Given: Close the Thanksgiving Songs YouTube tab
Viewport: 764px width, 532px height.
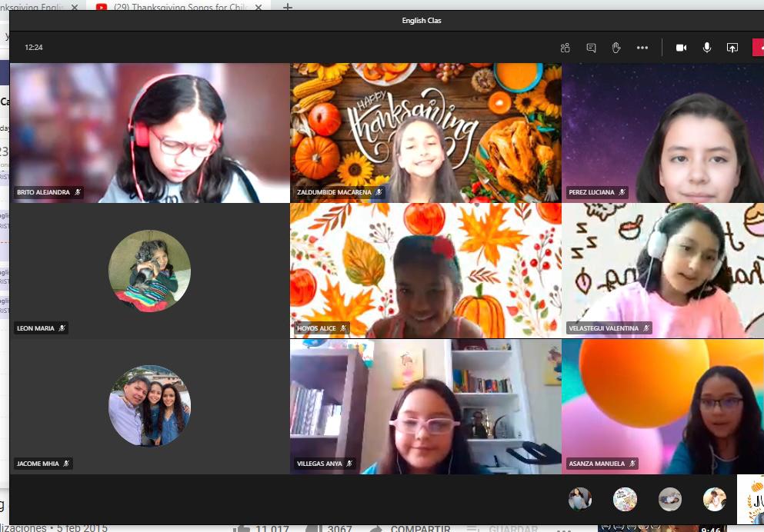Looking at the screenshot, I should (x=259, y=7).
